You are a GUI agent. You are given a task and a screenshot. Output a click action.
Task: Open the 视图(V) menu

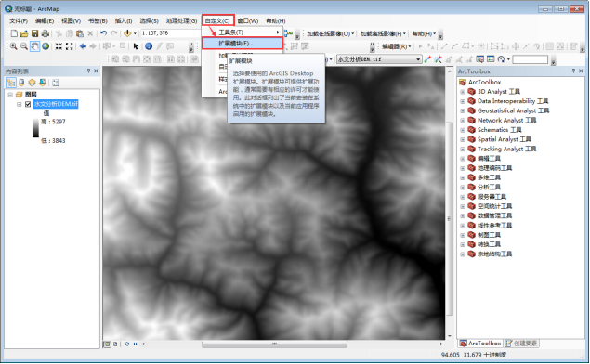point(72,20)
